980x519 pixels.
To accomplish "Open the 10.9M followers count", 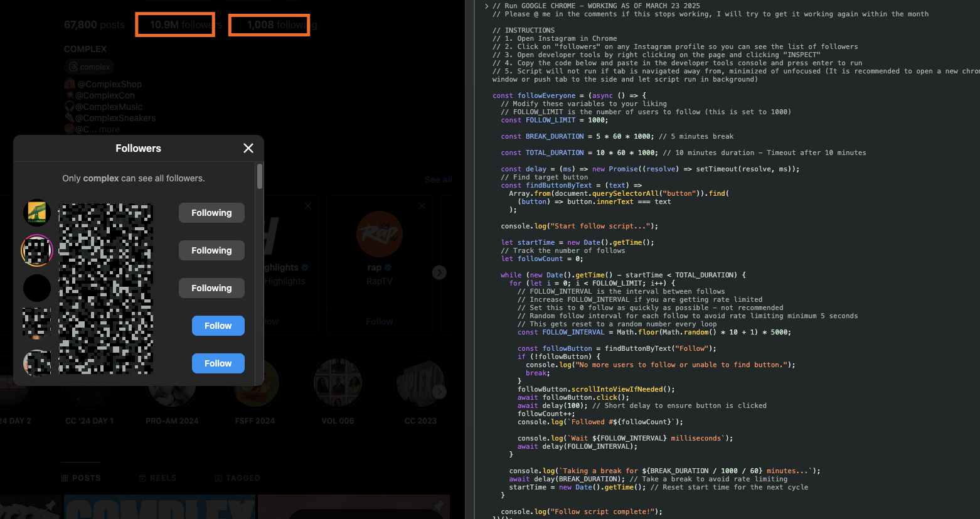I will click(175, 25).
